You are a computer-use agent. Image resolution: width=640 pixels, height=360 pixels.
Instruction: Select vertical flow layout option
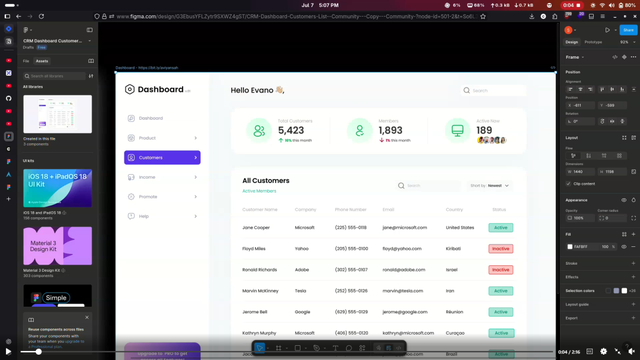[589, 156]
